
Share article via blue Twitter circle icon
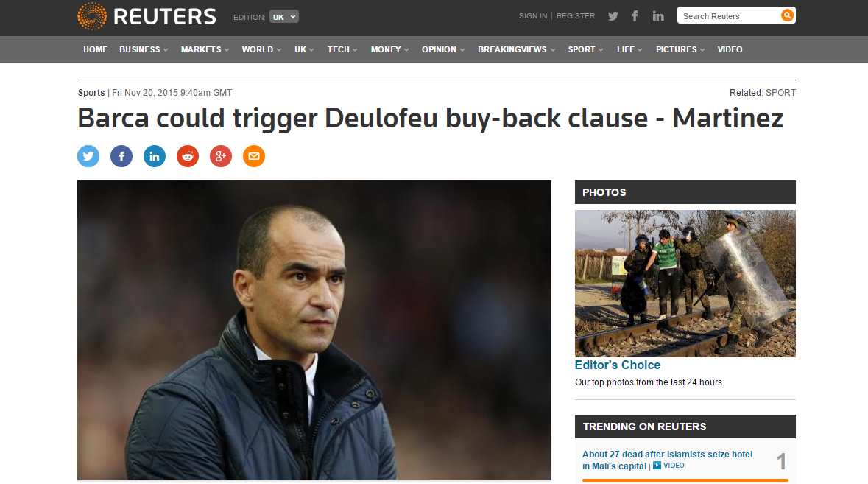(x=88, y=156)
